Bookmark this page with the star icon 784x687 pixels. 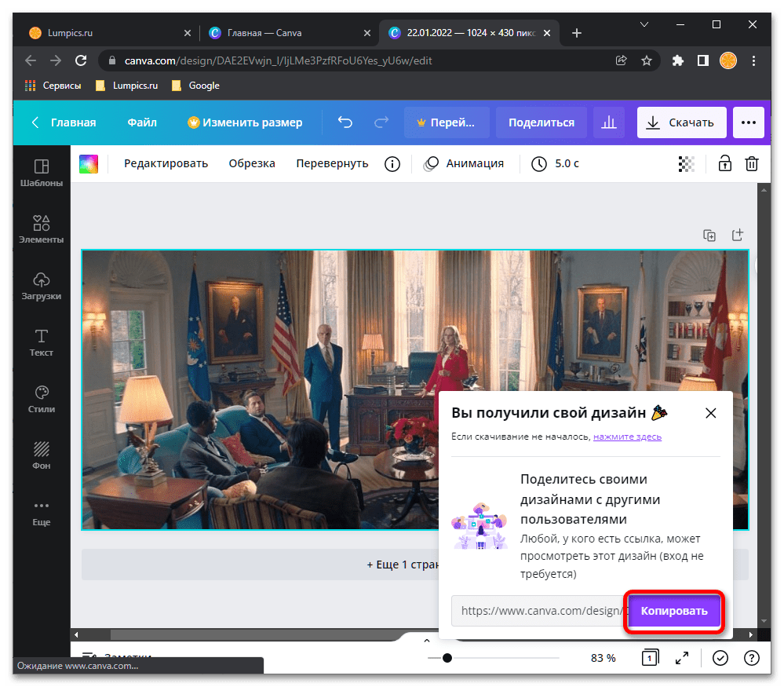[x=647, y=60]
